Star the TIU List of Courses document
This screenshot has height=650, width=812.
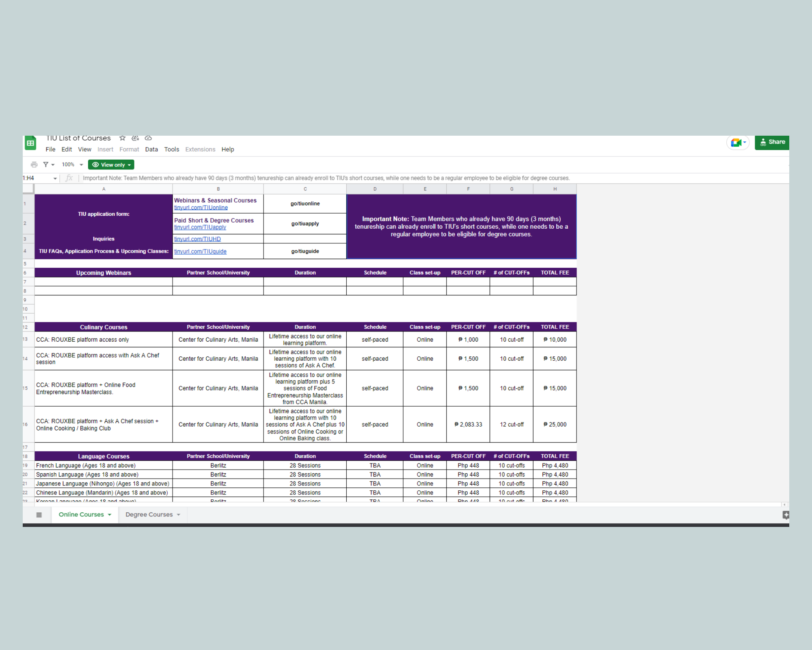[x=122, y=138]
